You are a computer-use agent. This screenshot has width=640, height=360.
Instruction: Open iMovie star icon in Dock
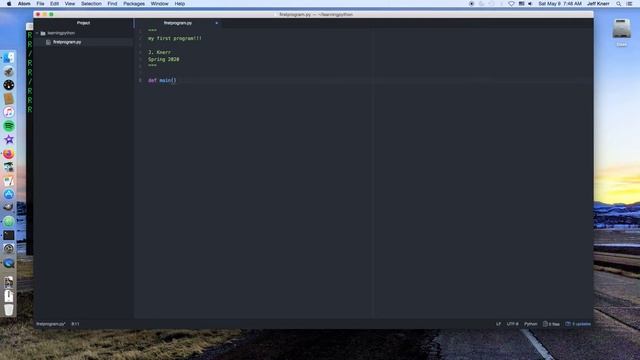[9, 140]
